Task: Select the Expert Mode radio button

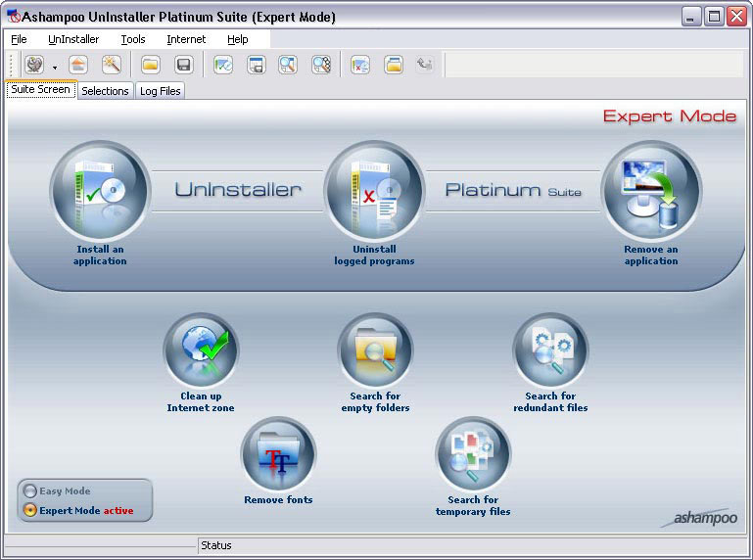Action: tap(29, 510)
